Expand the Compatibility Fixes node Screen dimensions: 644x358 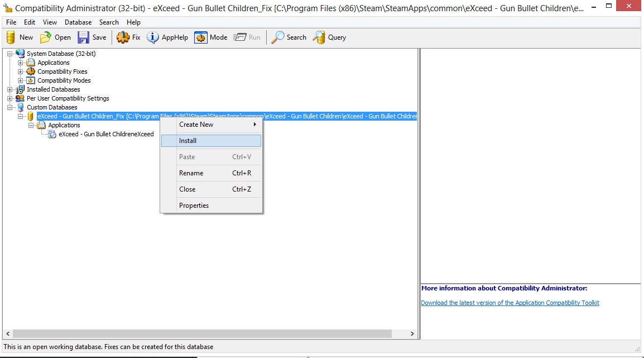coord(21,71)
